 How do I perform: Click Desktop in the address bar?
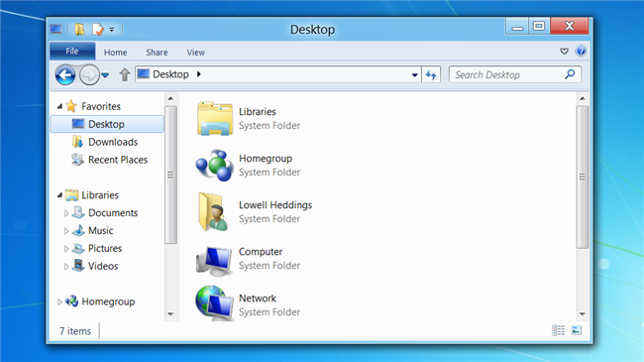(170, 74)
